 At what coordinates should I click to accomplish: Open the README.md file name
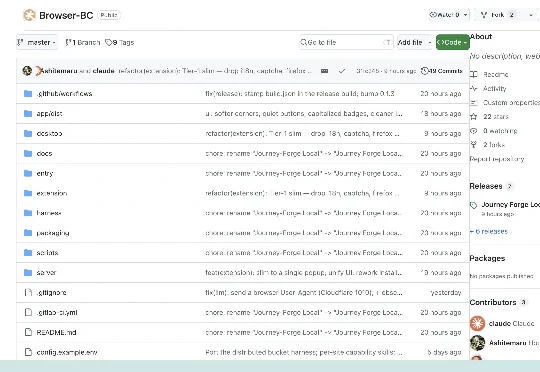56,332
